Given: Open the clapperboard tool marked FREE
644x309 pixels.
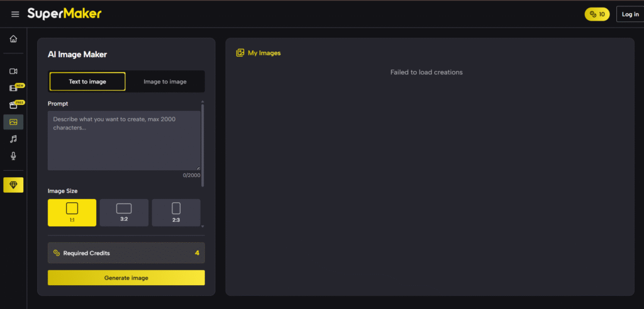Looking at the screenshot, I should (x=14, y=105).
